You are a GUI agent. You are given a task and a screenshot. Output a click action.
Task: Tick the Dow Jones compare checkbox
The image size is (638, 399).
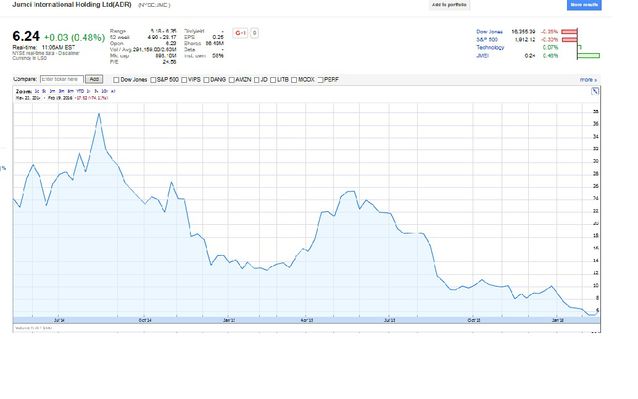(116, 80)
